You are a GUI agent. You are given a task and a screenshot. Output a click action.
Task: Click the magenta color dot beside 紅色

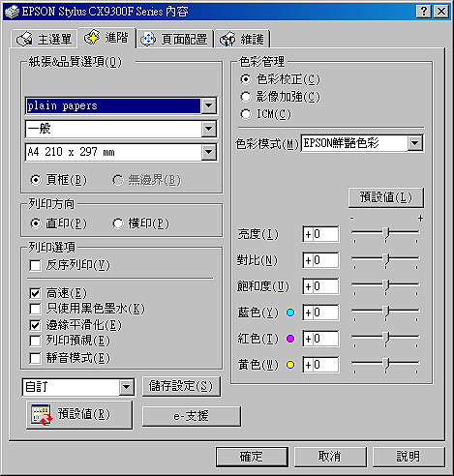pos(290,339)
